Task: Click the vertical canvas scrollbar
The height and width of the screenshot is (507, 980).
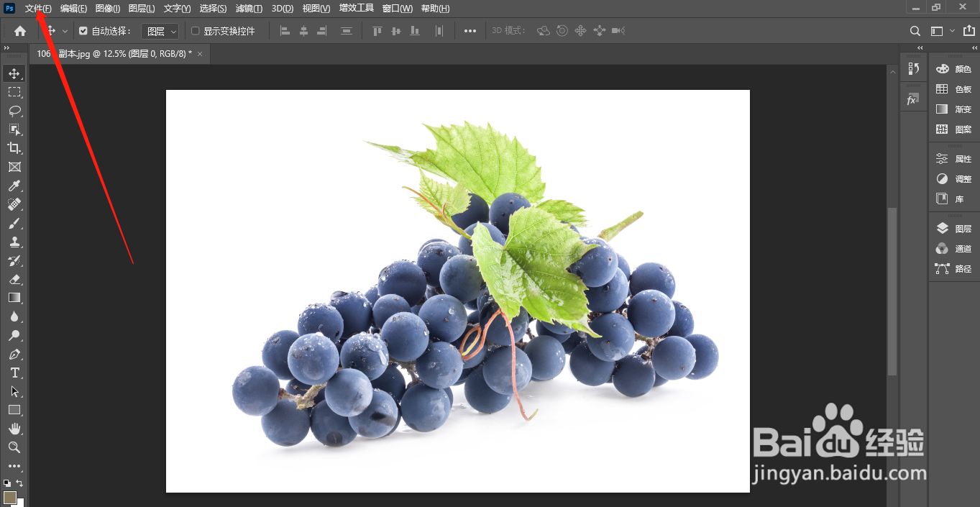Action: [x=892, y=291]
